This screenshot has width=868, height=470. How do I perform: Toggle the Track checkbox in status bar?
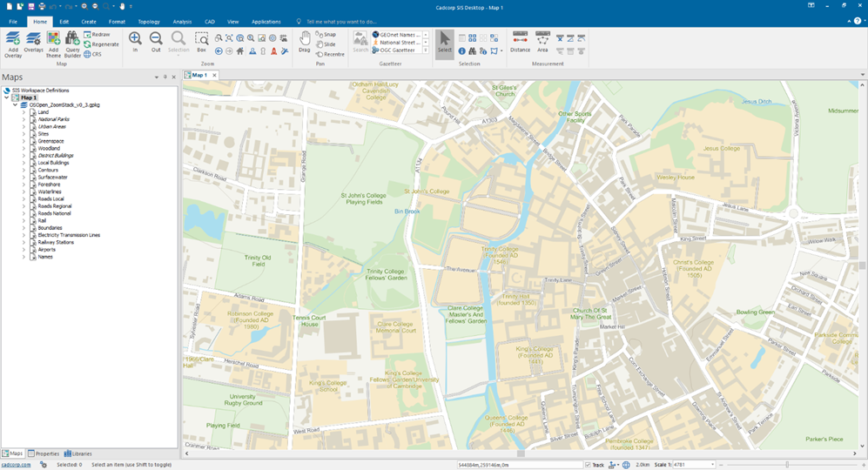click(588, 465)
